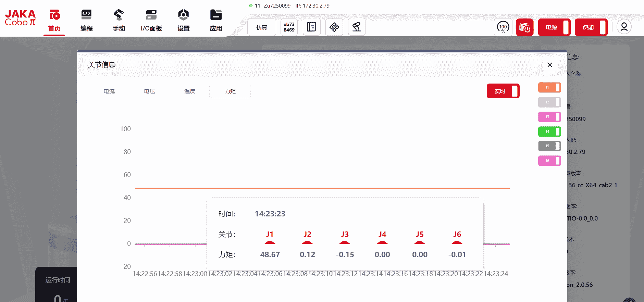Open the 编程 programming page icon
The width and height of the screenshot is (644, 302).
tap(86, 15)
